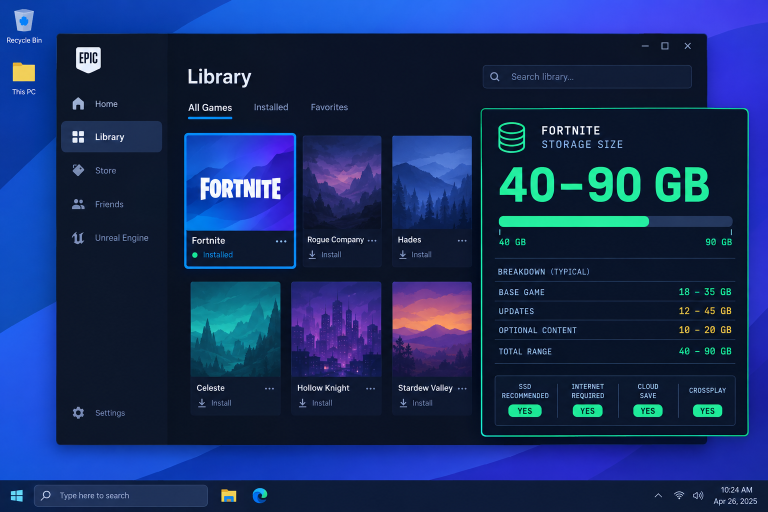Click the search magnifier icon in library
Screen dimensions: 768x512
pos(495,77)
